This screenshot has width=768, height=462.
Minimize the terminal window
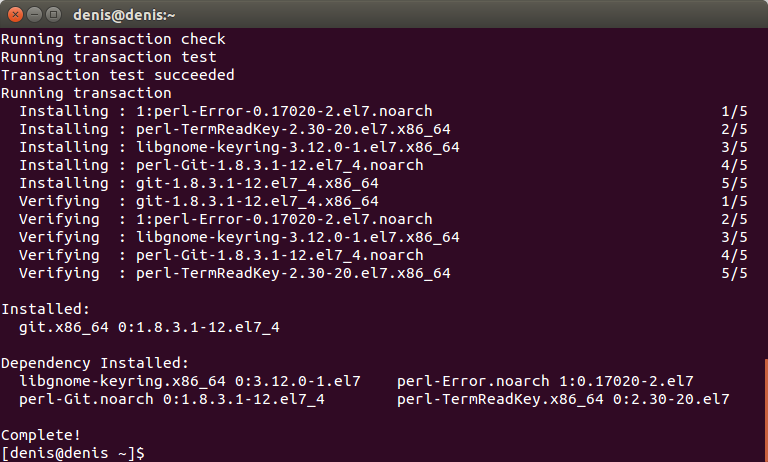pos(34,15)
